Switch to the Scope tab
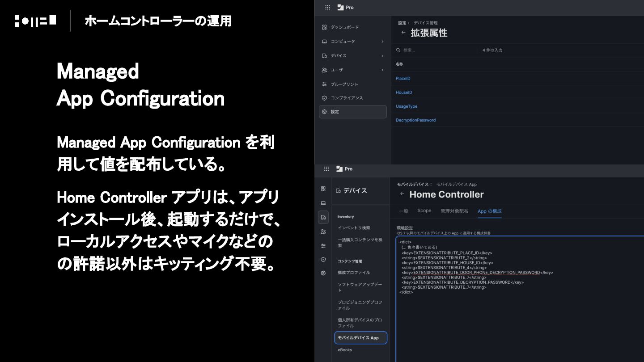644x362 pixels. (x=424, y=211)
